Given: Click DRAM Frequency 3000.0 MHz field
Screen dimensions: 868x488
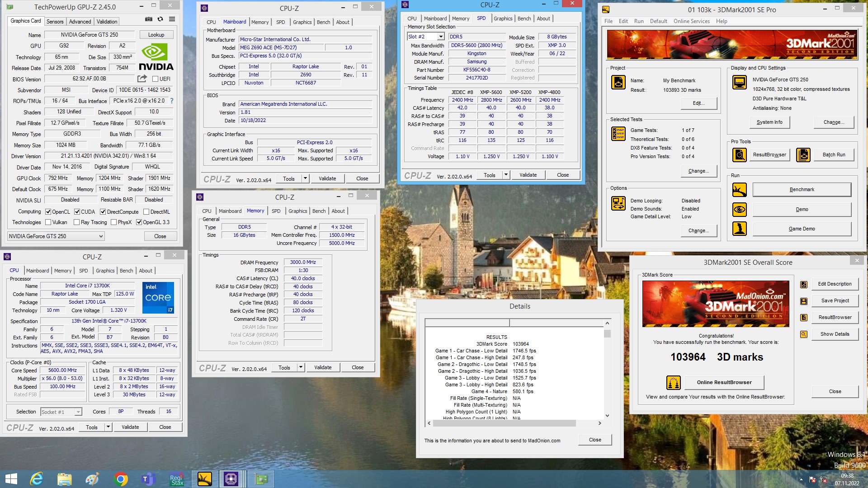Looking at the screenshot, I should click(303, 262).
